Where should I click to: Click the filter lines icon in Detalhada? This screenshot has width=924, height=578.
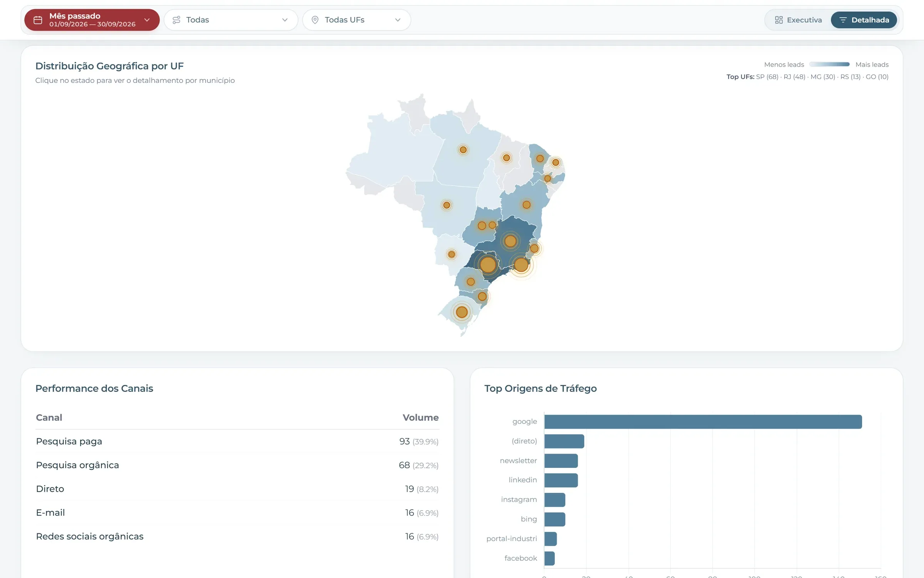click(843, 20)
